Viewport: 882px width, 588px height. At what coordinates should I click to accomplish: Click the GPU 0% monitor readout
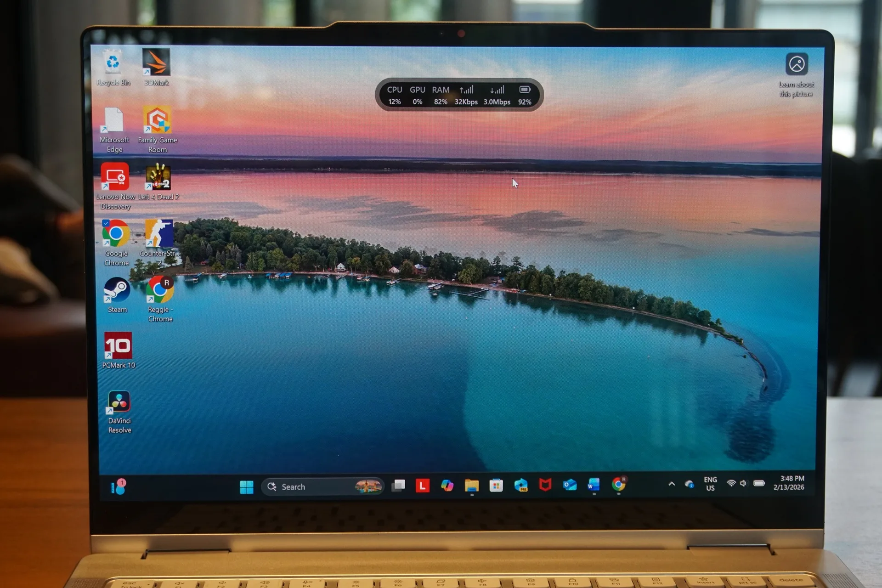tap(418, 95)
